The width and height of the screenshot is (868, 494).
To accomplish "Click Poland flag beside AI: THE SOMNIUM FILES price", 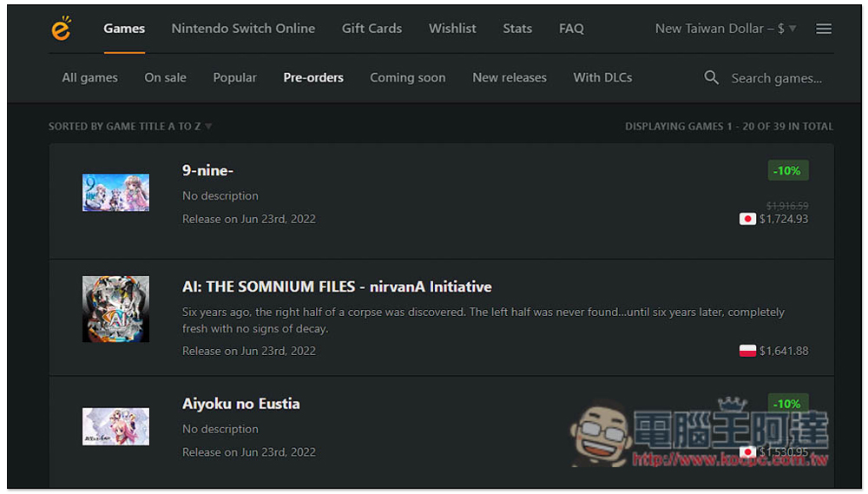I will point(746,351).
